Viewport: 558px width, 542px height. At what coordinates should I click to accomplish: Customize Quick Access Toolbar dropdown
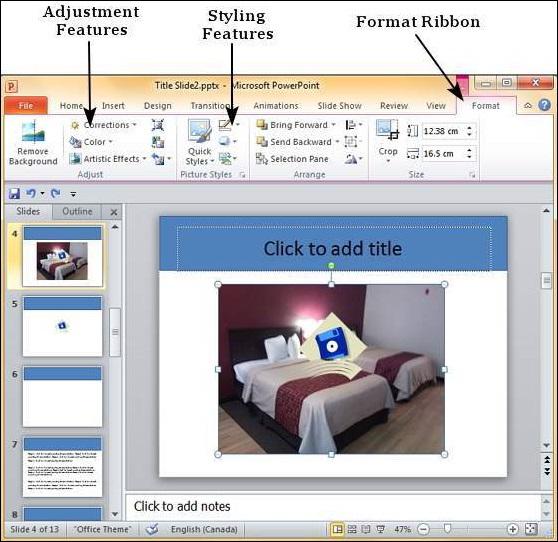pos(73,194)
